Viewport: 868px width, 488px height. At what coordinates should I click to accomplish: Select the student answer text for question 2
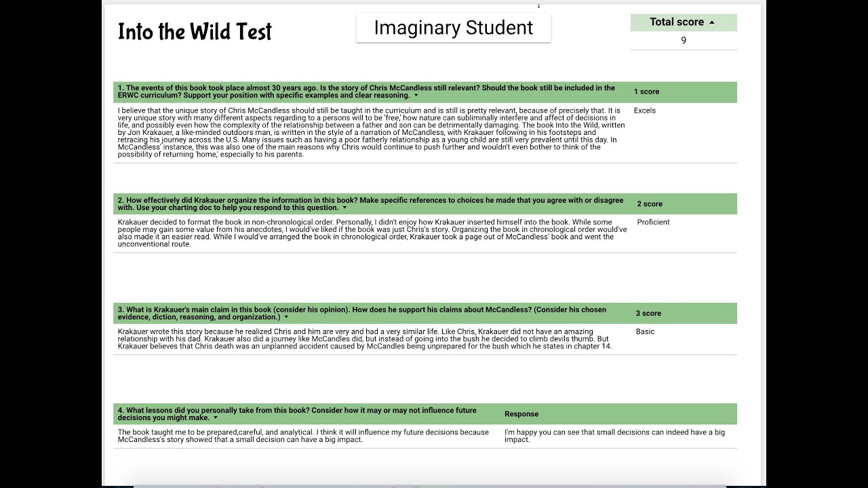click(x=372, y=233)
